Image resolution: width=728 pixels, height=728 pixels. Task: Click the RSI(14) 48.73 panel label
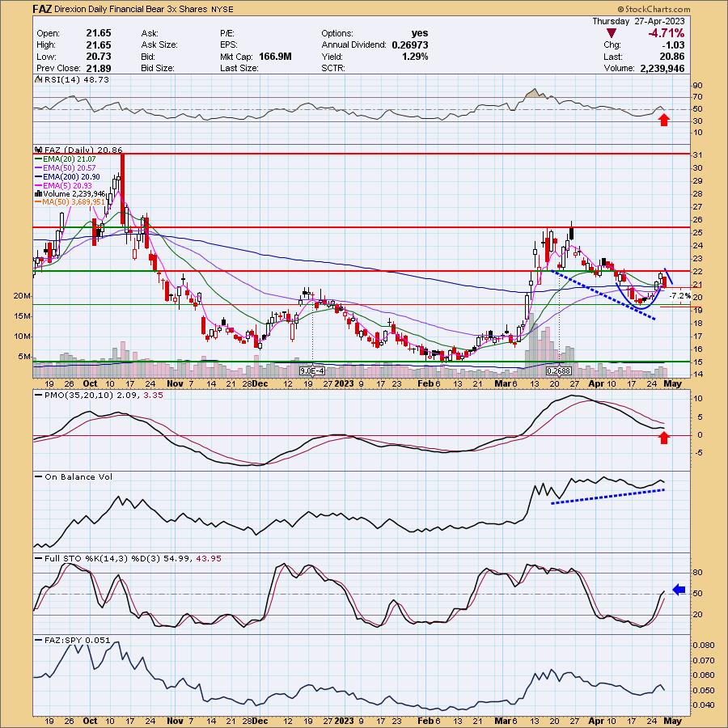click(x=77, y=80)
